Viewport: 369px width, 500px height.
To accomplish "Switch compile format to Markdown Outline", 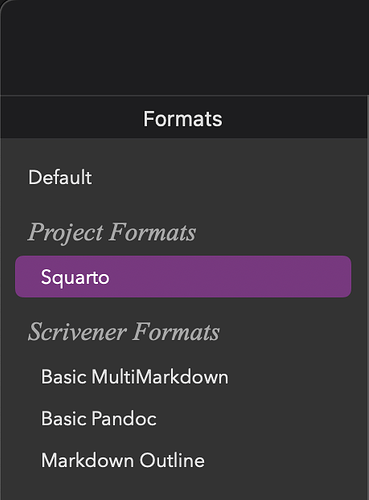I will click(x=123, y=460).
